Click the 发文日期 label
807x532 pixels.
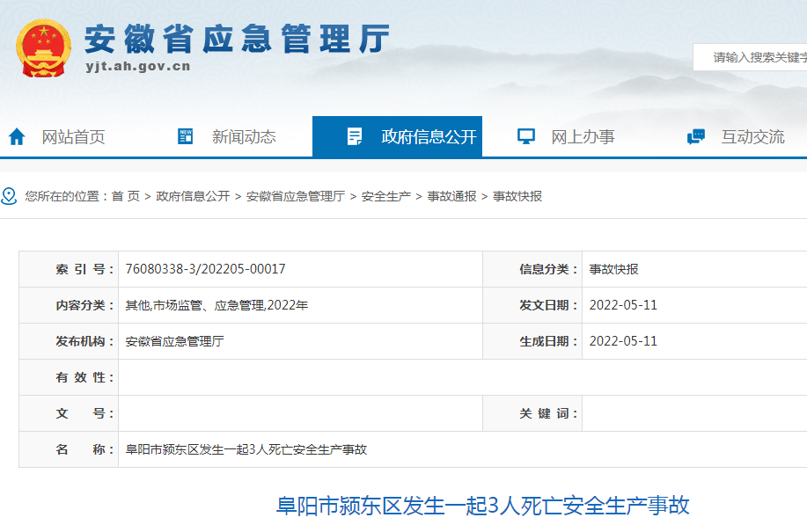(548, 305)
